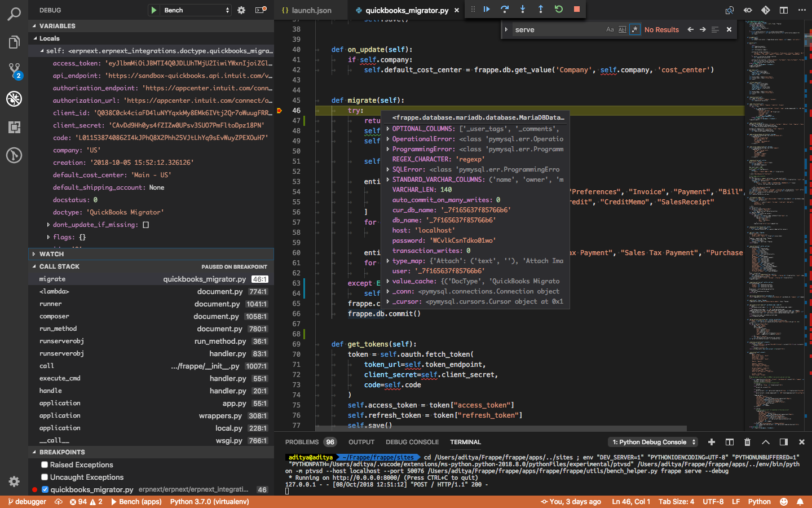Collapse the BREAKPOINTS section
This screenshot has width=812, height=508.
[x=151, y=452]
